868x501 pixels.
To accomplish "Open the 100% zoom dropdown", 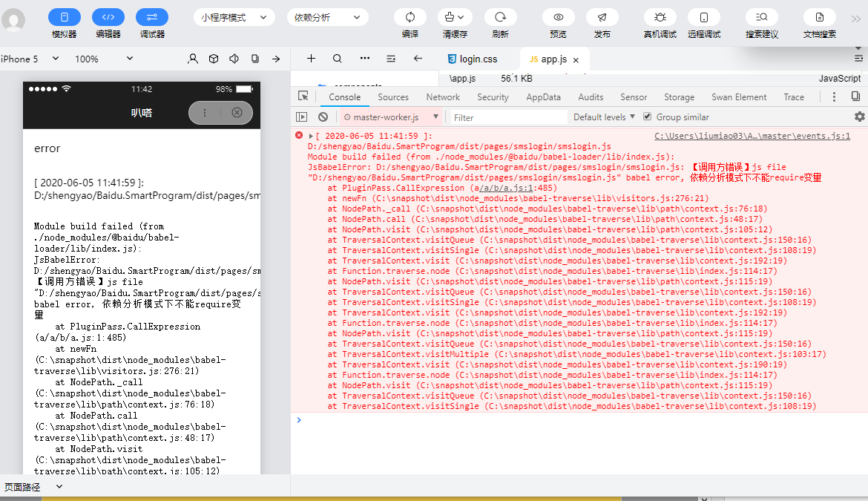I will click(x=104, y=59).
